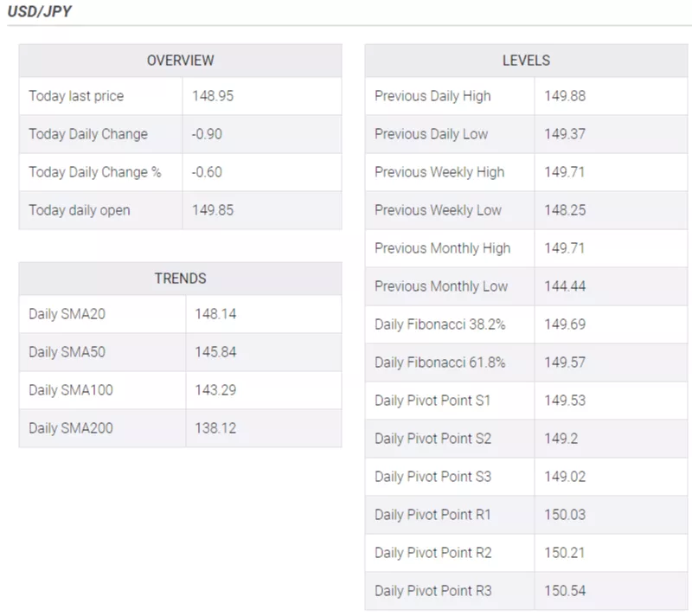
Task: Click the 'Today Daily Change %' label
Action: (95, 171)
